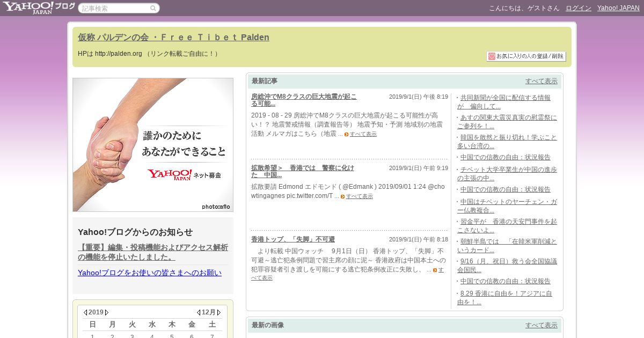The image size is (644, 338).
Task: Go to previous month before 12月
Action: click(x=199, y=312)
